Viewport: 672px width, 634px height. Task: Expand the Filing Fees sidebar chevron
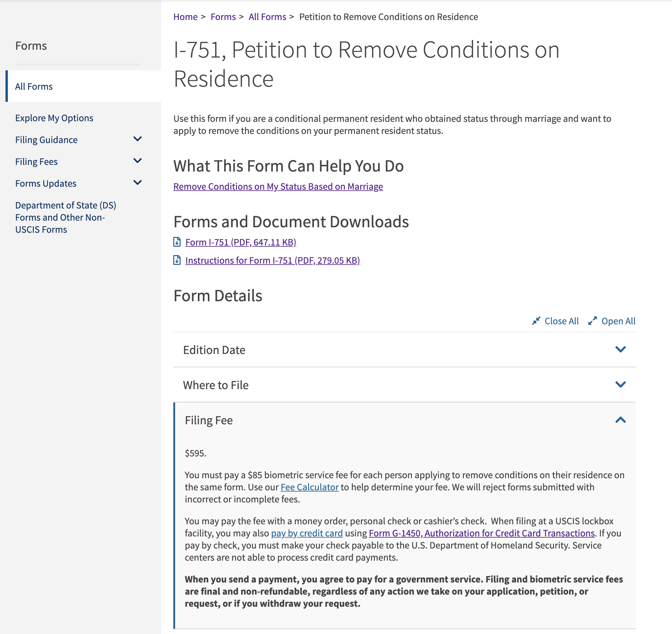point(138,161)
